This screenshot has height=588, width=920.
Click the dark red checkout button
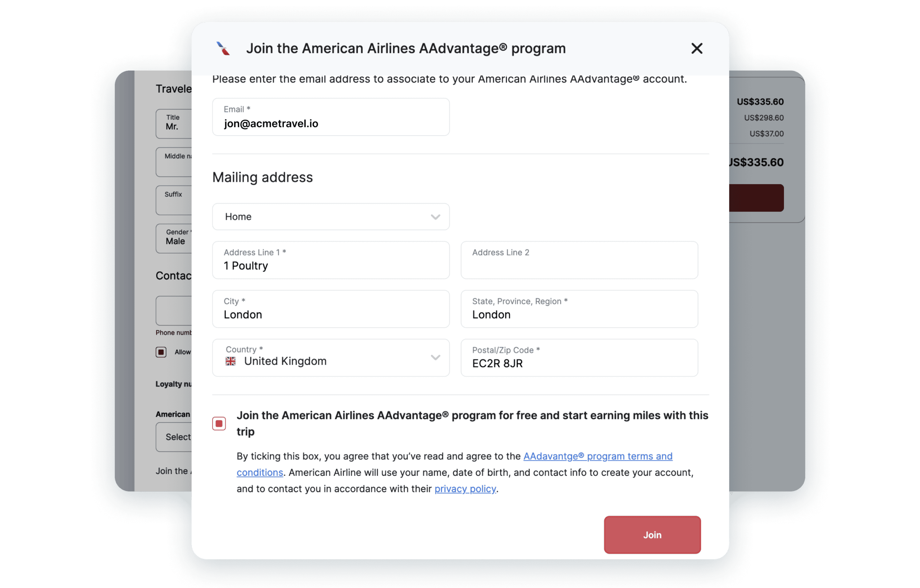(756, 198)
